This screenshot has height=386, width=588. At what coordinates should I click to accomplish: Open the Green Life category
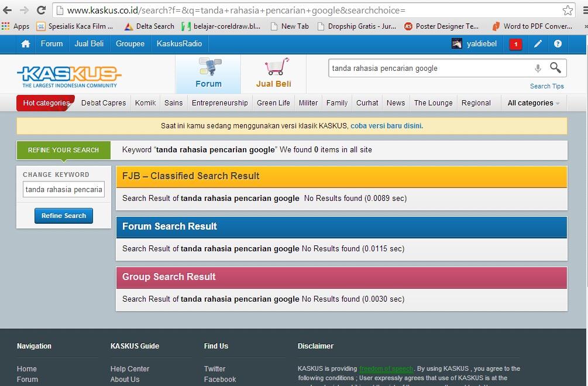tap(273, 103)
